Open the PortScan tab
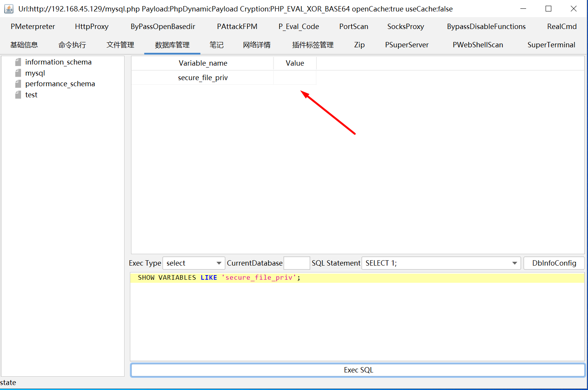This screenshot has height=390, width=588. [354, 26]
